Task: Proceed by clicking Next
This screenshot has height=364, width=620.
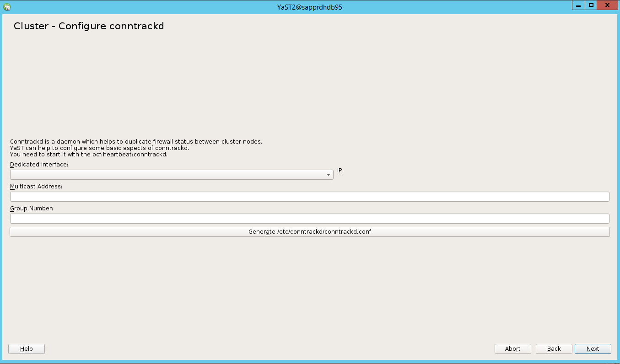Action: pos(593,348)
